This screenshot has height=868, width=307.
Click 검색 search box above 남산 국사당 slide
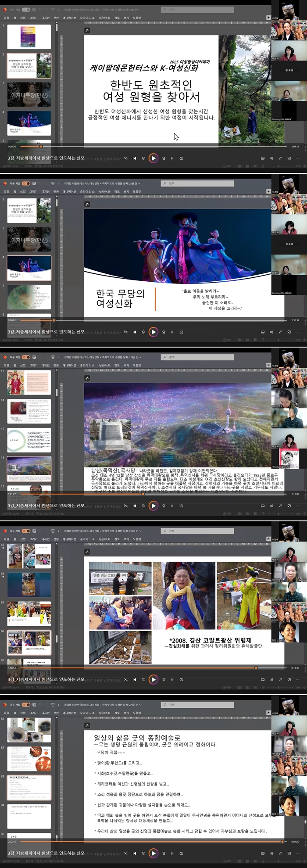coord(197,357)
